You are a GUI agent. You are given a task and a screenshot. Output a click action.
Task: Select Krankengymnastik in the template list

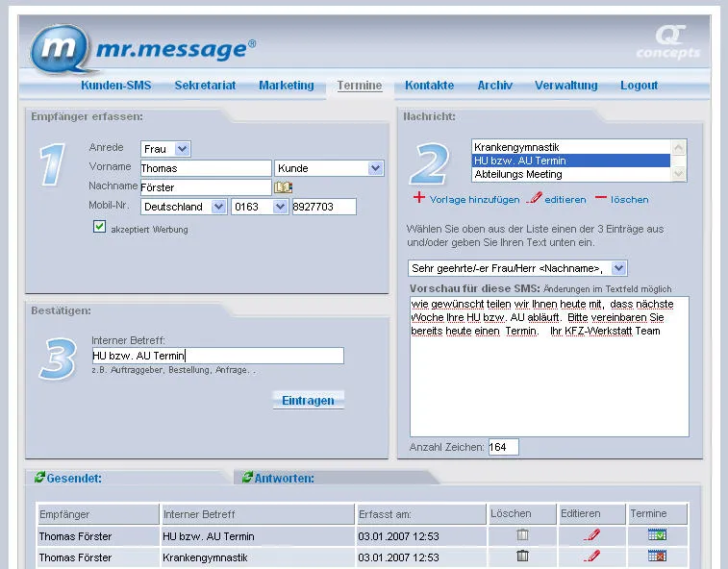pyautogui.click(x=571, y=147)
